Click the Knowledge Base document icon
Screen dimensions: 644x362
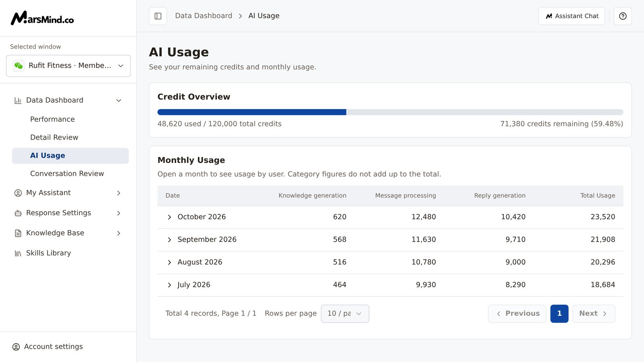pos(18,233)
